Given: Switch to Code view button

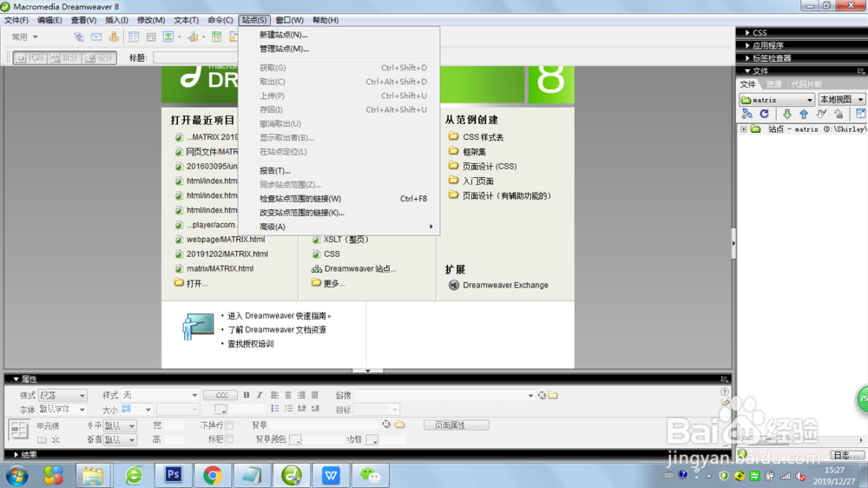Looking at the screenshot, I should [30, 57].
